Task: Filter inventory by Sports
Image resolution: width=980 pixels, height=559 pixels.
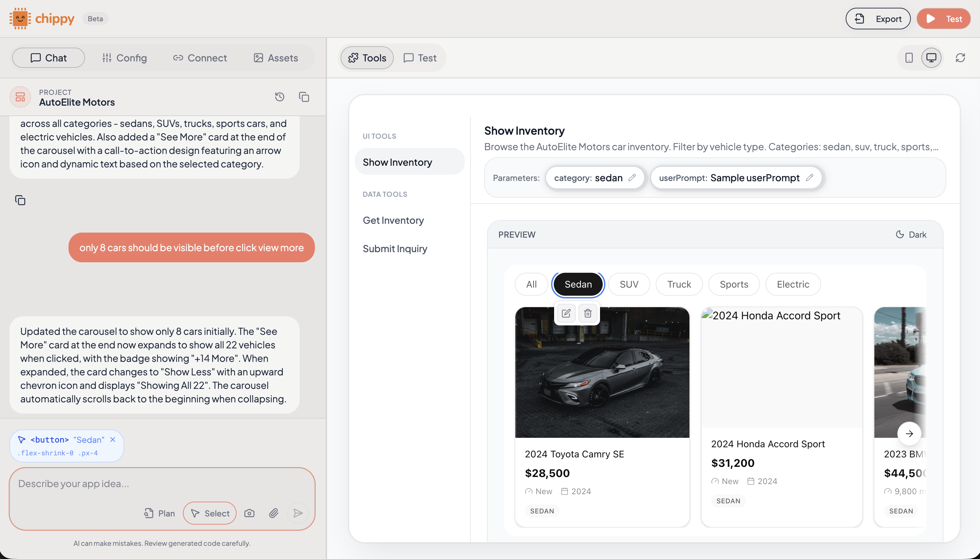Action: (x=734, y=284)
